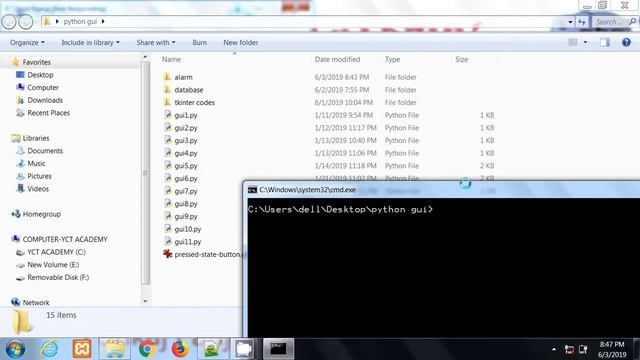Screen dimensions: 640x360
Task: Open YCT ACADEMY (C:) drive
Action: (x=51, y=252)
